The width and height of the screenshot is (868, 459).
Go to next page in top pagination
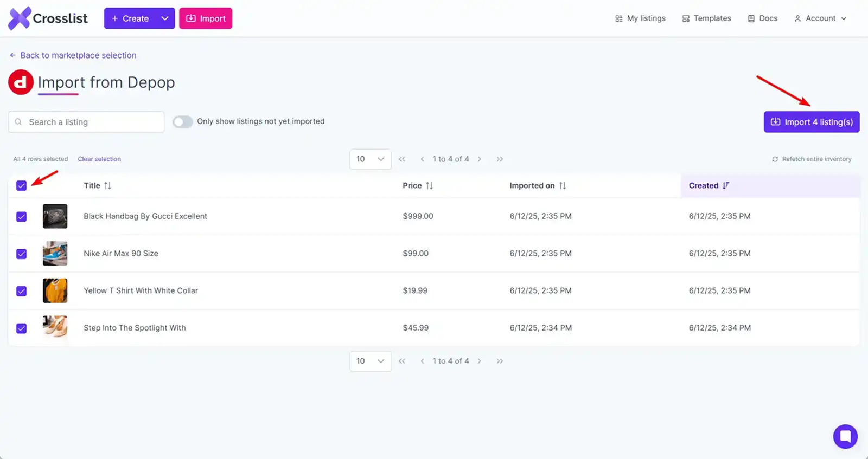pyautogui.click(x=480, y=159)
